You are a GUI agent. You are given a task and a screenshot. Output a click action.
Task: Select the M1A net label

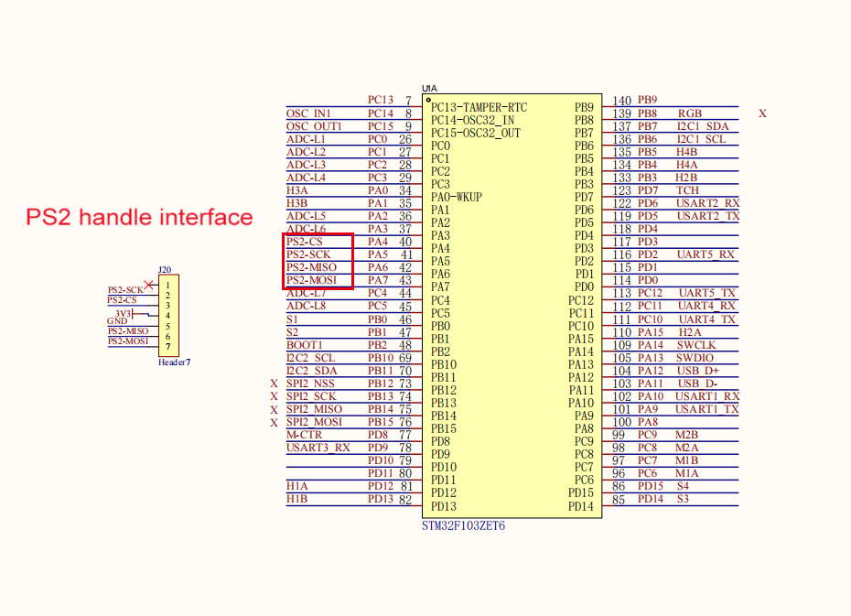[x=687, y=473]
